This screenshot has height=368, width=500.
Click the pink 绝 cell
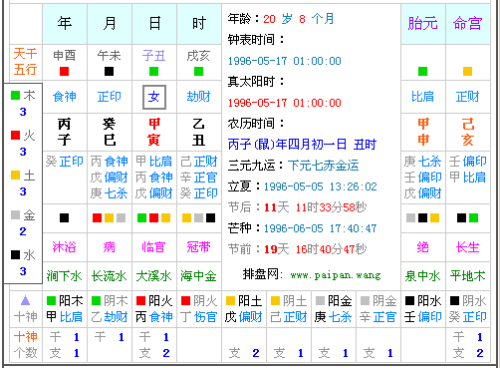pyautogui.click(x=423, y=247)
